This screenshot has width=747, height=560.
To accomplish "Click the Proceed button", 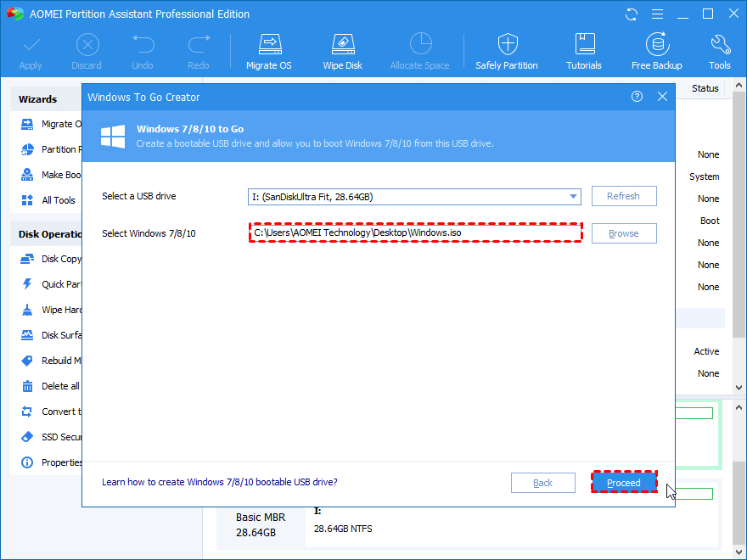I will click(x=624, y=483).
